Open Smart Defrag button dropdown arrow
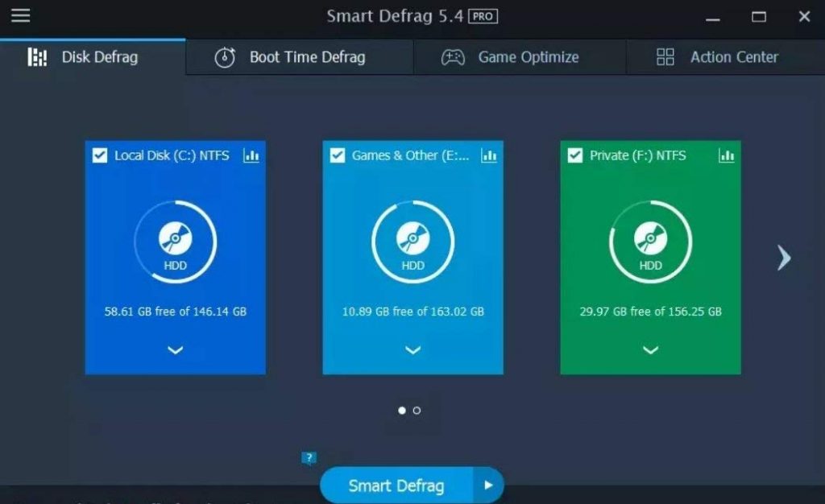The width and height of the screenshot is (825, 504). tap(488, 485)
